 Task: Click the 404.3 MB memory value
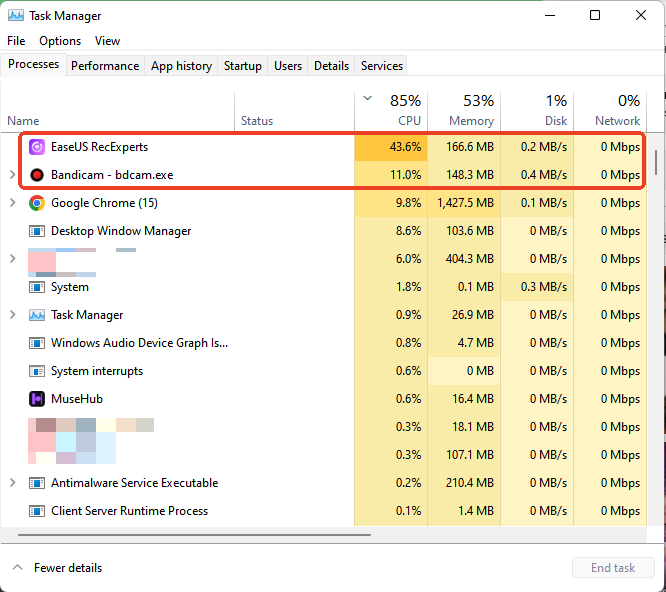470,259
